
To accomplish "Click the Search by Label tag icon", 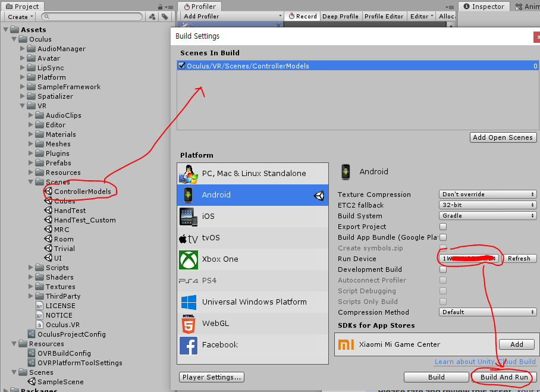I will (x=165, y=17).
